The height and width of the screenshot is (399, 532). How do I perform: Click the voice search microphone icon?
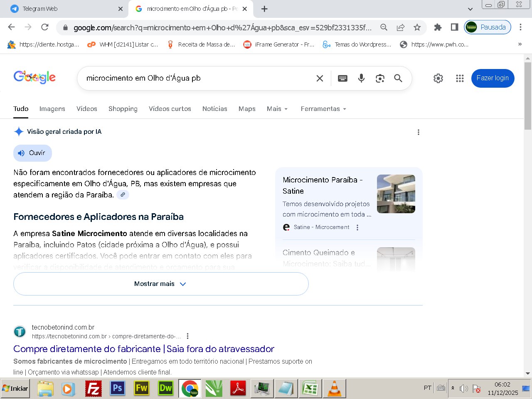pos(361,78)
